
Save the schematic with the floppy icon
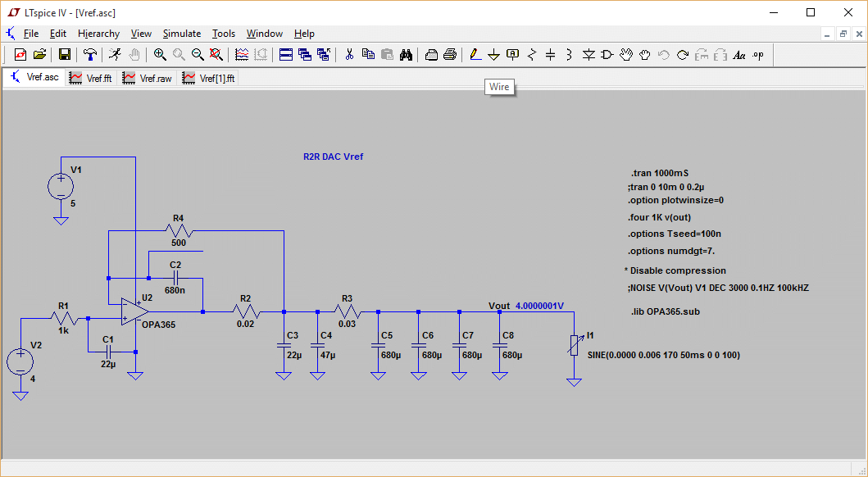[64, 55]
